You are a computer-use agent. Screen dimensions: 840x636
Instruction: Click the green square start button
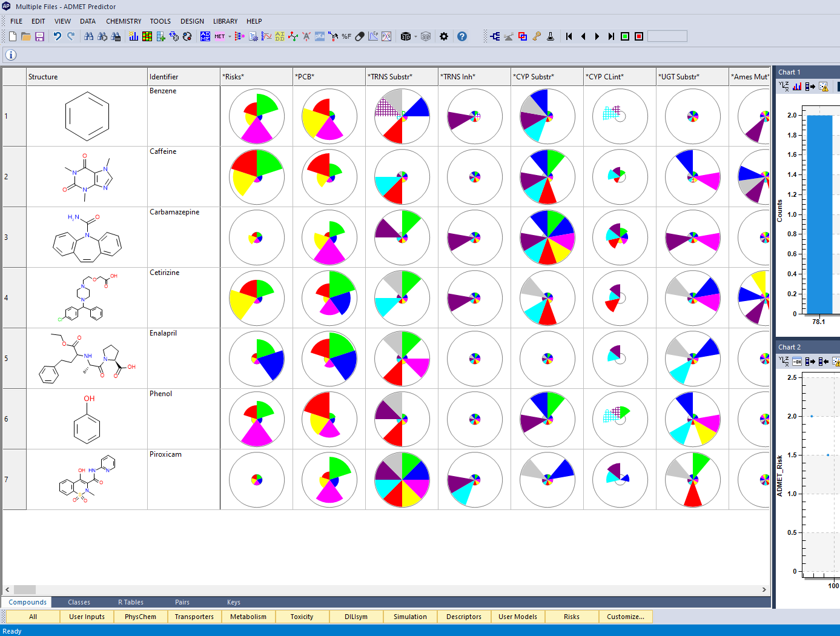click(x=625, y=36)
